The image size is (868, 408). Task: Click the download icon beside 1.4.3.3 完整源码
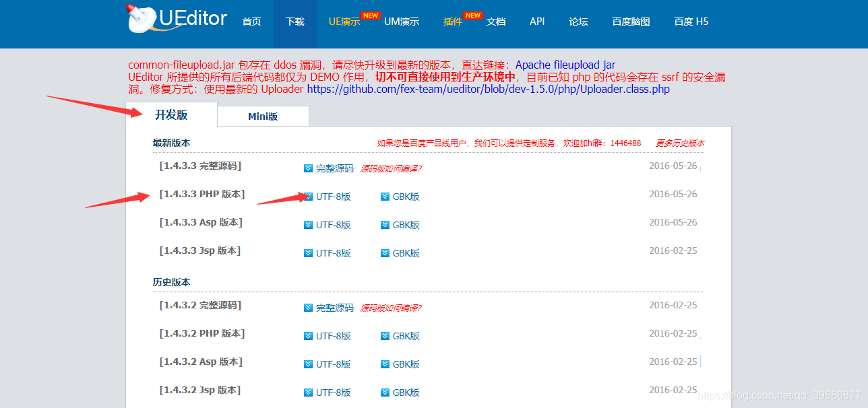(x=308, y=168)
